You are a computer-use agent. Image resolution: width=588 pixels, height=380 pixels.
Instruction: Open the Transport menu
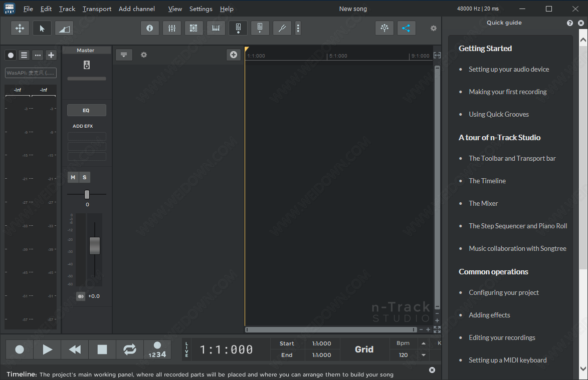(x=97, y=9)
